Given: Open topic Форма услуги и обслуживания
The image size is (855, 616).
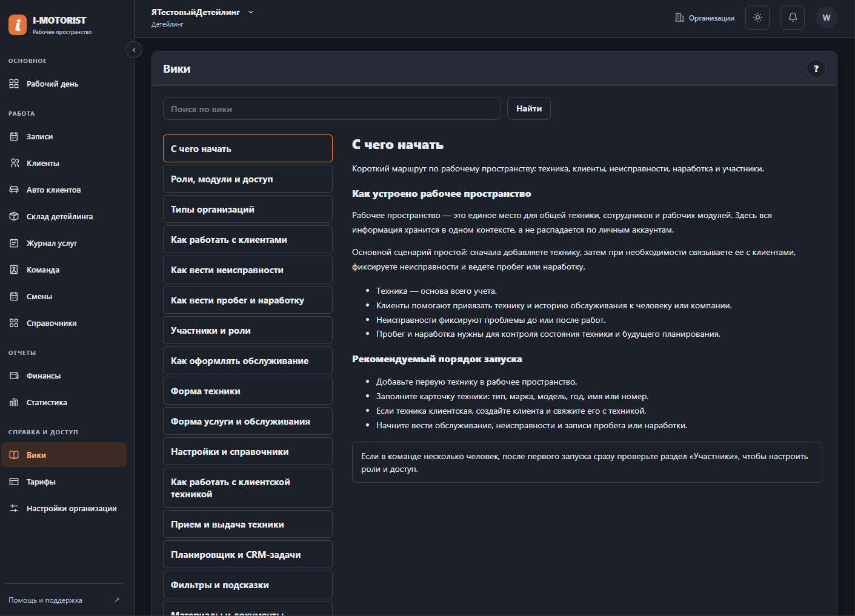Looking at the screenshot, I should tap(248, 421).
